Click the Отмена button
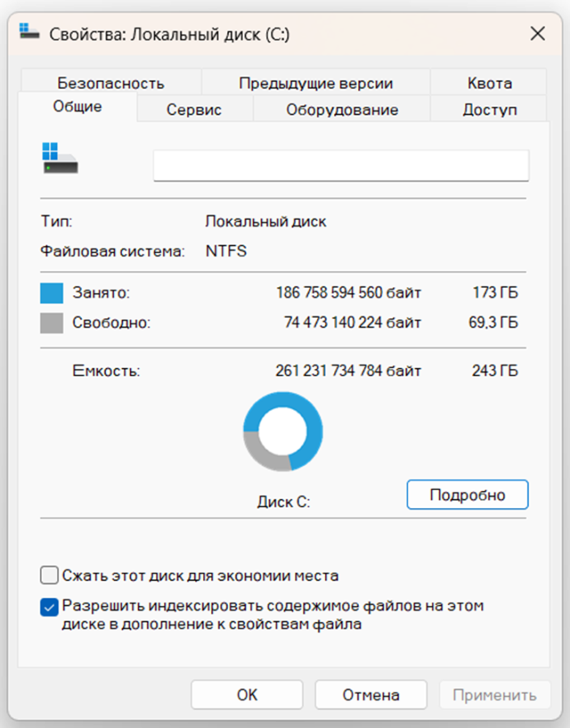This screenshot has width=570, height=728. (370, 695)
